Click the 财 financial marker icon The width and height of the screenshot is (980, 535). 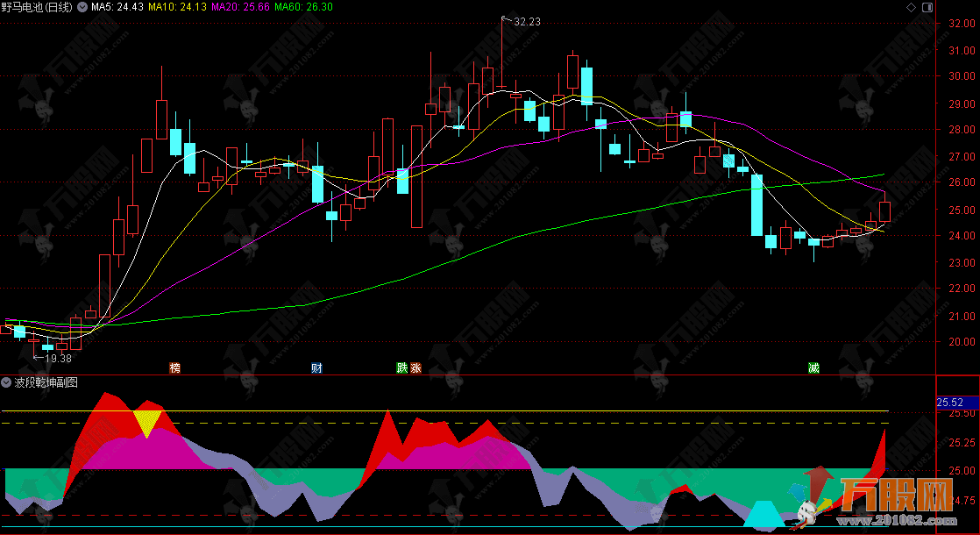pyautogui.click(x=316, y=368)
